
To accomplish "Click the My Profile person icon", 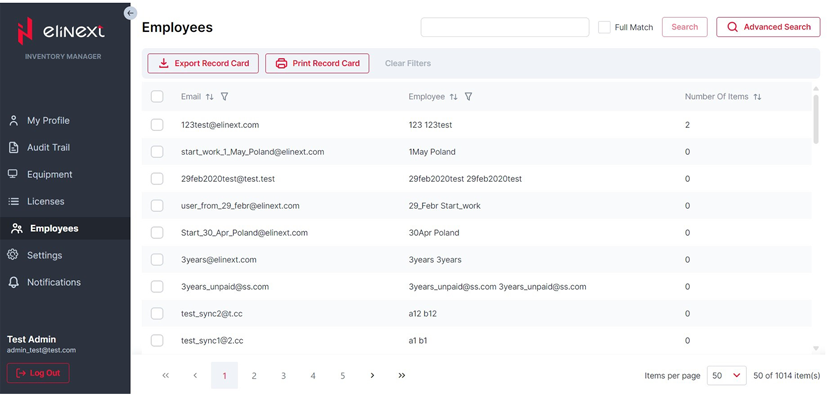I will [x=14, y=121].
